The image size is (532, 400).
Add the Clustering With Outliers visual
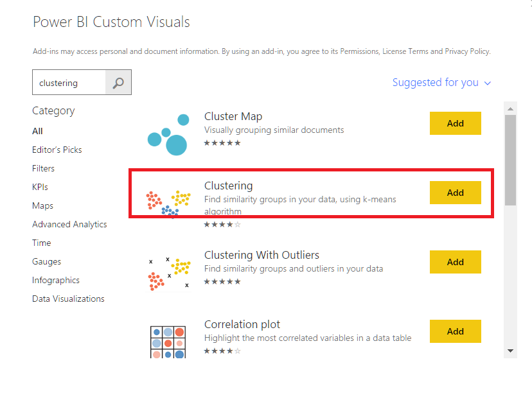pyautogui.click(x=455, y=262)
